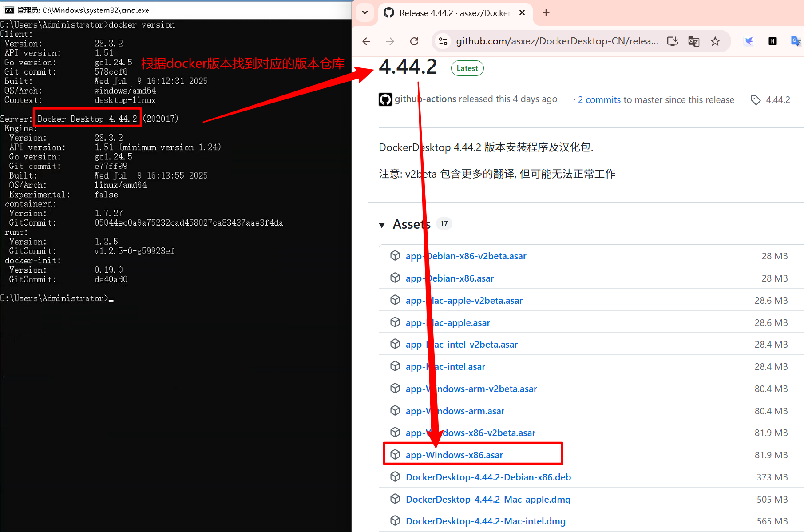Close the Release 4.44.2 tab

pos(522,12)
